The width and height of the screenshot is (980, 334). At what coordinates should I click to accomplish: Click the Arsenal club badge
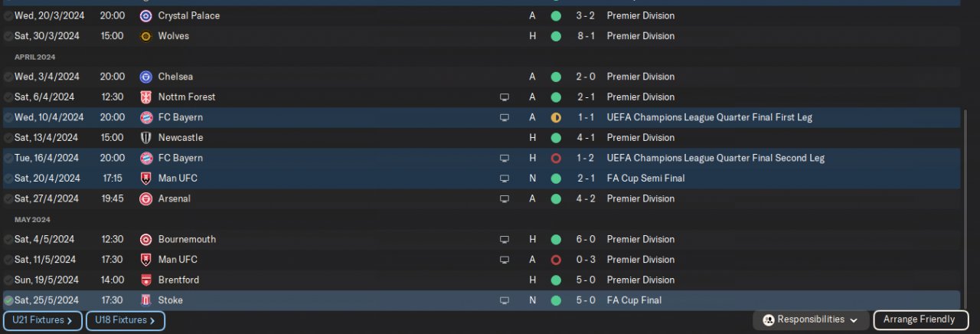point(145,198)
